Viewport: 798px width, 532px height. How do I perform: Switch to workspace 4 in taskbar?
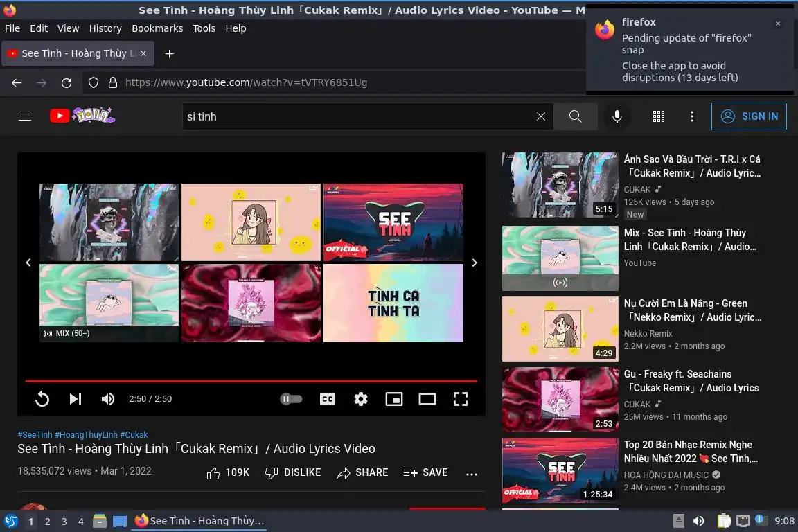tap(80, 522)
